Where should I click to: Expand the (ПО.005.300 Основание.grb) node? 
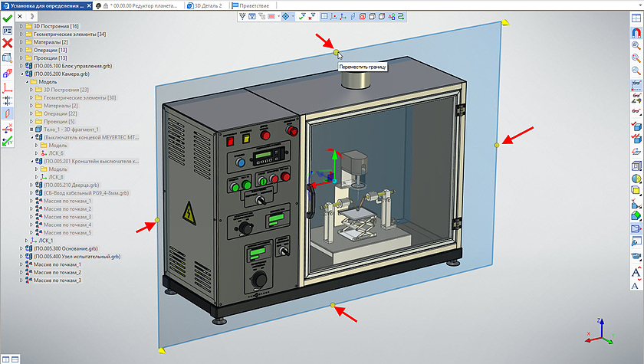[21, 249]
